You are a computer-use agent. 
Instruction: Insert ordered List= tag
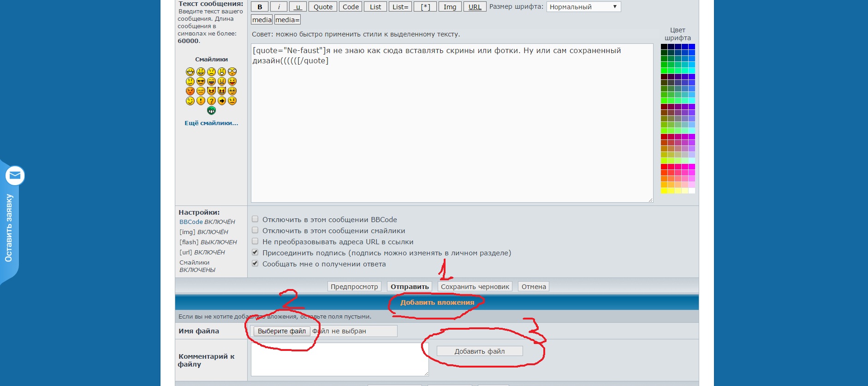click(x=400, y=7)
